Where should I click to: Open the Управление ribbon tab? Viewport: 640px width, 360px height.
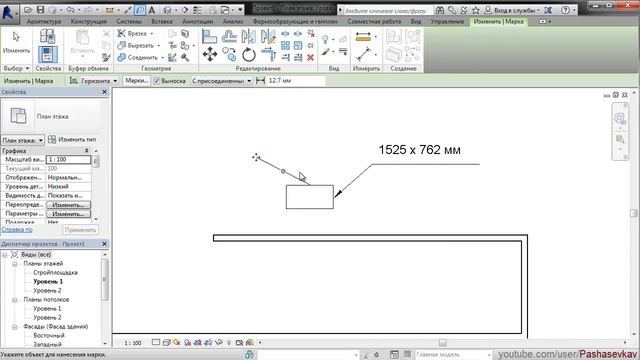(447, 21)
